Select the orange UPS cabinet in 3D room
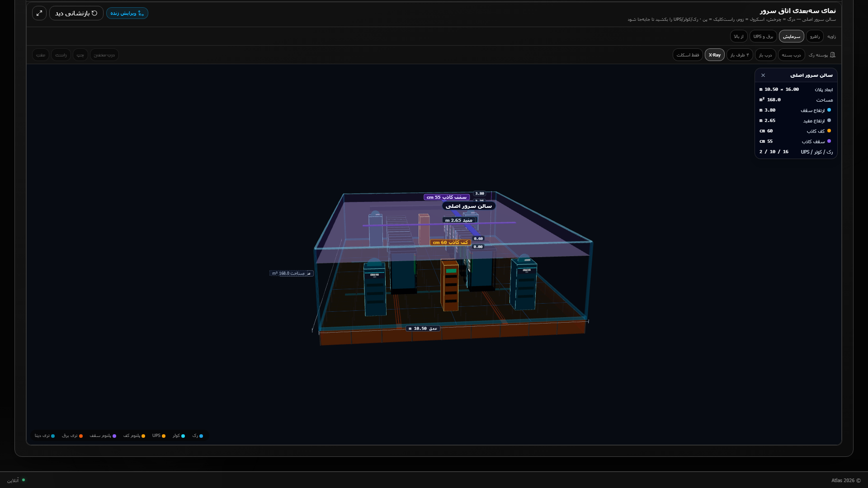 point(449,286)
